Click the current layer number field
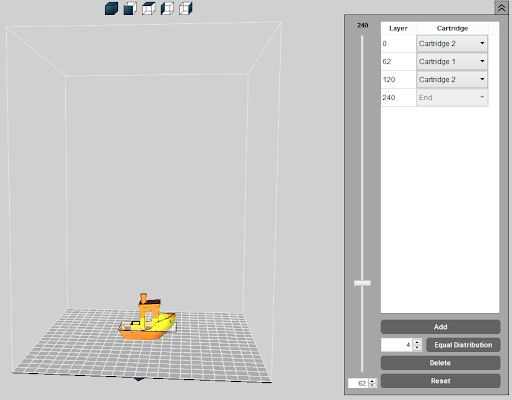The height and width of the screenshot is (400, 512). (x=358, y=383)
